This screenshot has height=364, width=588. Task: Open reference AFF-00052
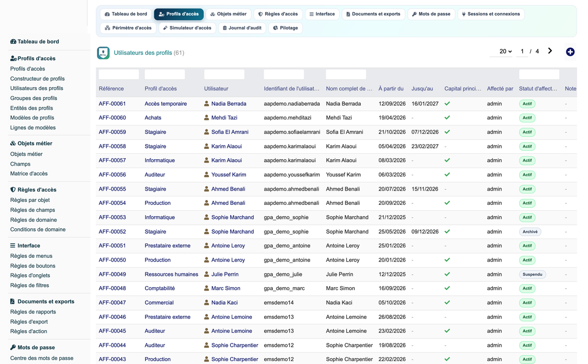coord(112,232)
